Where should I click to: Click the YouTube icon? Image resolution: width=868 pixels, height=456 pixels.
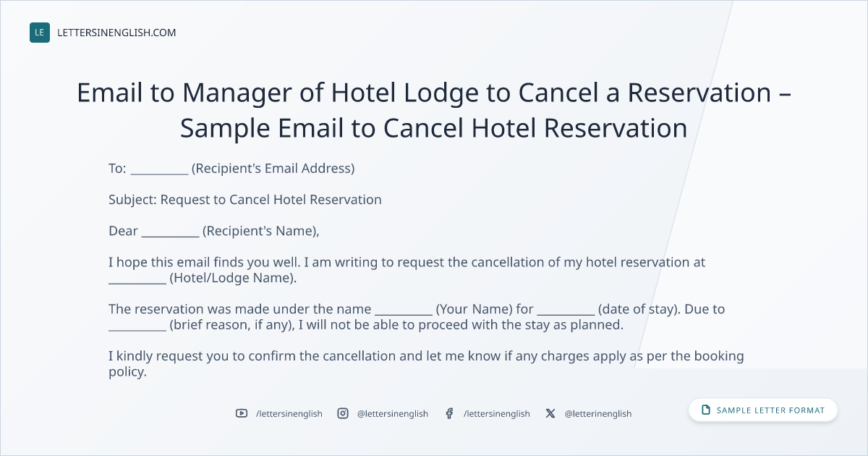click(x=242, y=413)
